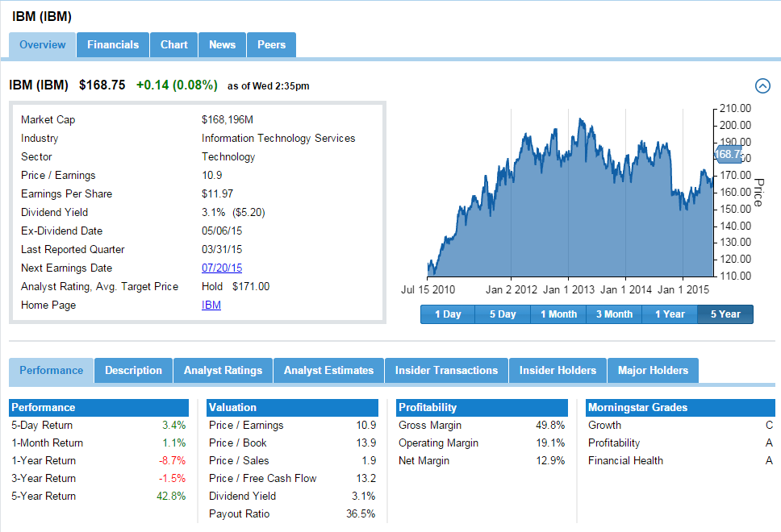
Task: View the Insider Transactions tab
Action: [446, 370]
